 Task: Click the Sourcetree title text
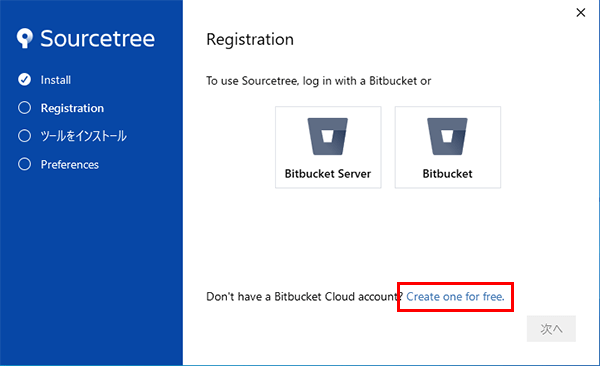click(98, 38)
